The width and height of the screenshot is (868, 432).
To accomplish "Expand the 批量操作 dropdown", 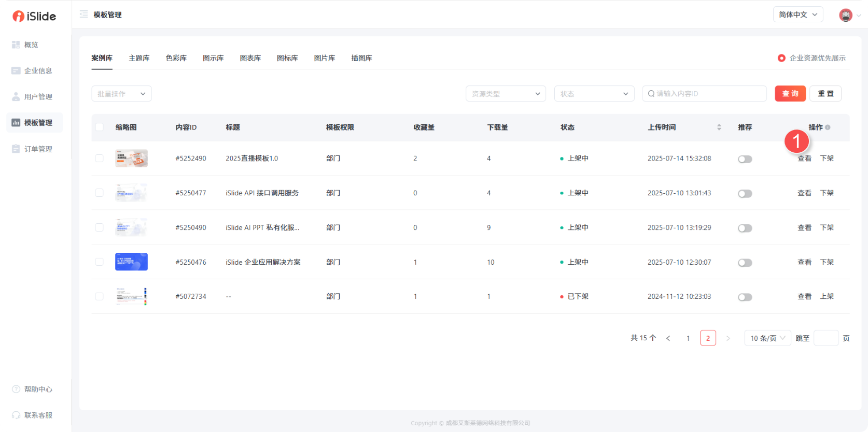I will click(x=121, y=94).
